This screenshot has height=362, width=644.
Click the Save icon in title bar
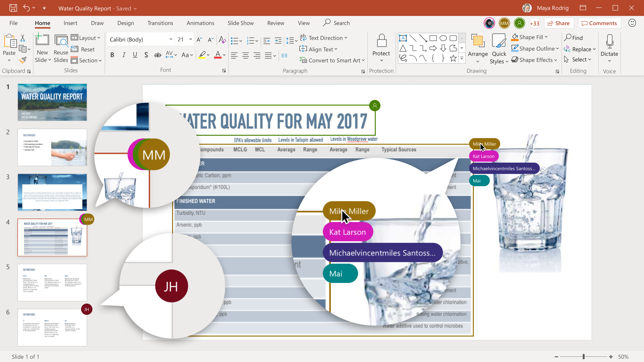tap(13, 8)
